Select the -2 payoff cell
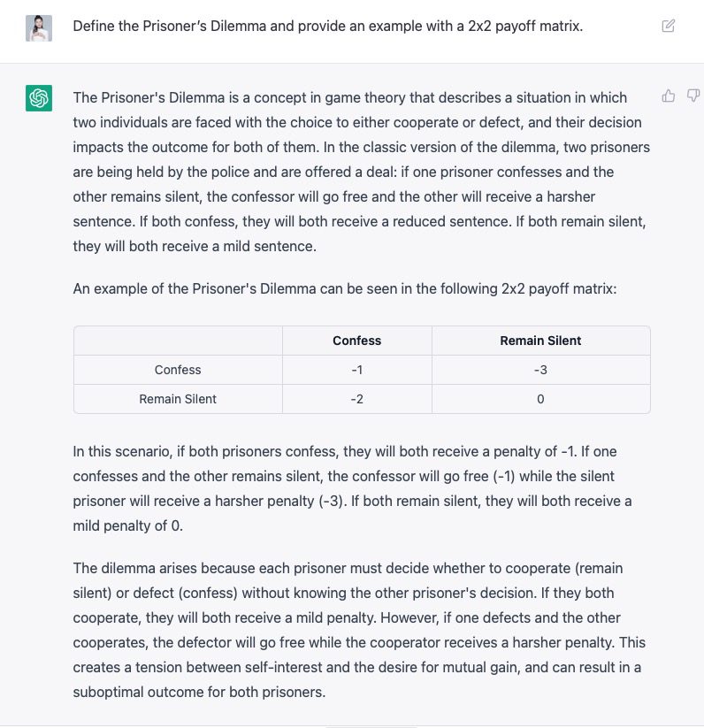Image resolution: width=704 pixels, height=728 pixels. point(356,399)
